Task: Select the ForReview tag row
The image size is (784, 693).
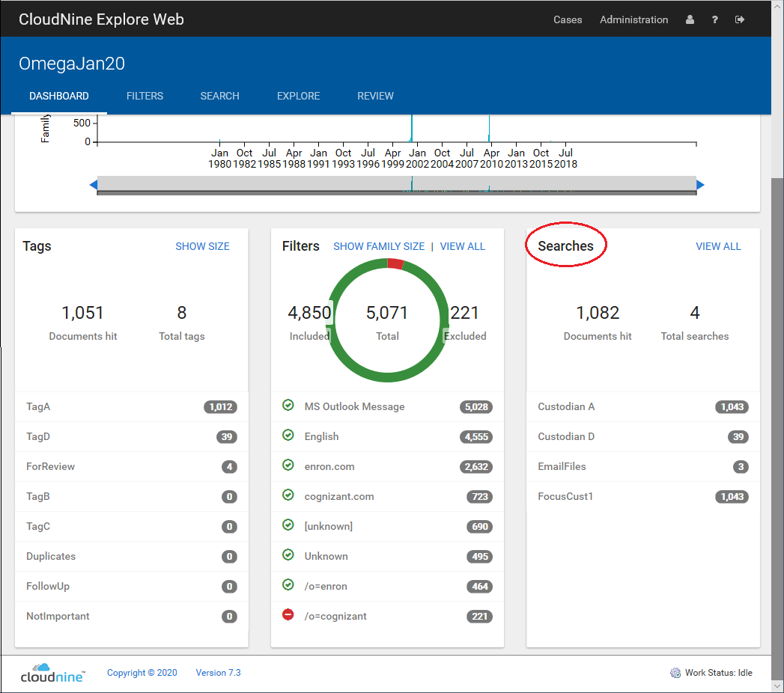Action: (132, 467)
